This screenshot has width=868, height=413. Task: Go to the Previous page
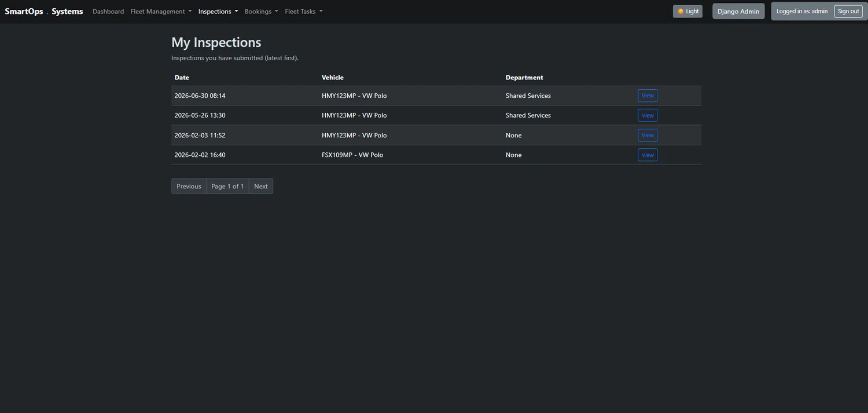point(189,186)
